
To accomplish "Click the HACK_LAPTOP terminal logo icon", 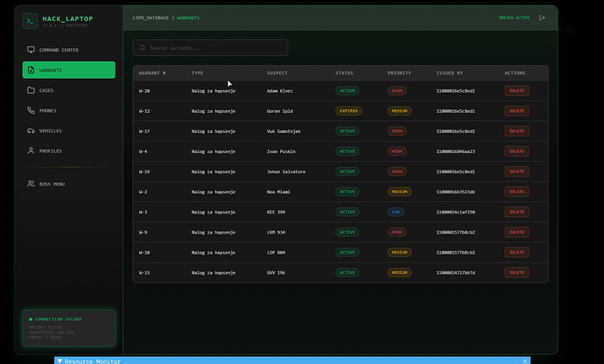I will pyautogui.click(x=30, y=21).
